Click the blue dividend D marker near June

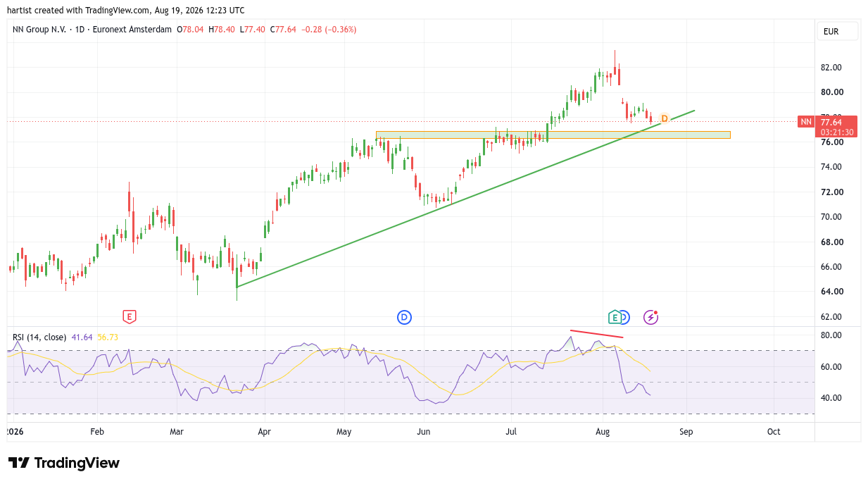pyautogui.click(x=404, y=318)
